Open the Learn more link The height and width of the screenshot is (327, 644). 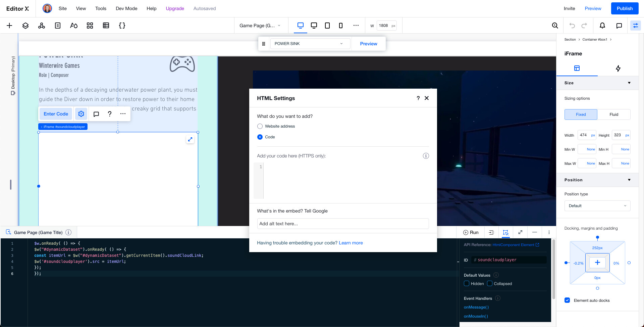pos(351,243)
